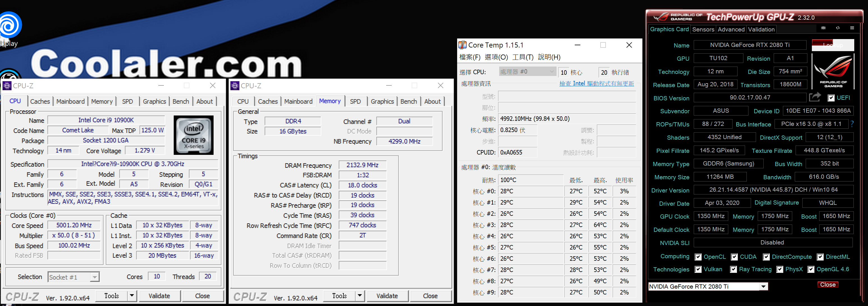
Task: Switch to the Advanced tab in GPU-Z
Action: 731,29
